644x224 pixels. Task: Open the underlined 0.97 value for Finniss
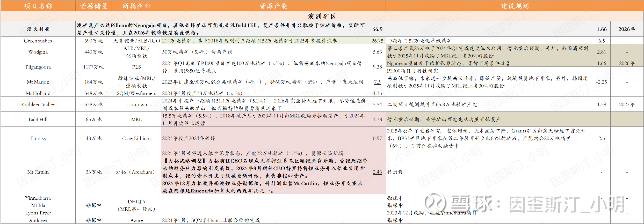[377, 138]
